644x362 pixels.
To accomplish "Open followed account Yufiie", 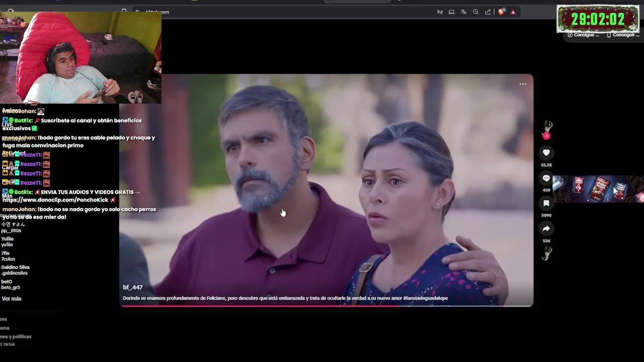I will point(8,242).
